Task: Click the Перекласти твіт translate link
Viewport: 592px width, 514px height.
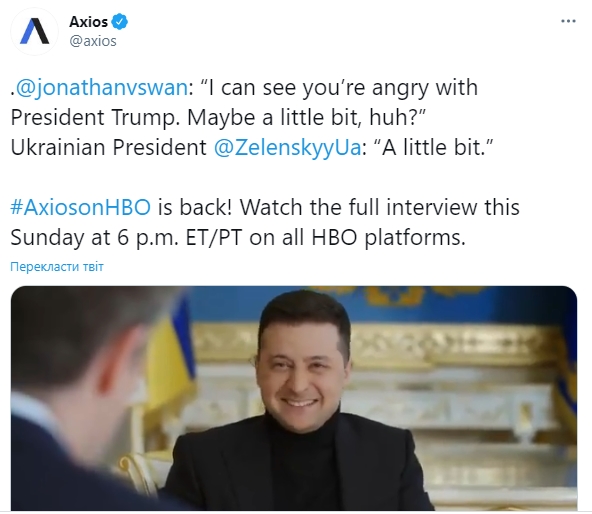Action: click(x=57, y=267)
